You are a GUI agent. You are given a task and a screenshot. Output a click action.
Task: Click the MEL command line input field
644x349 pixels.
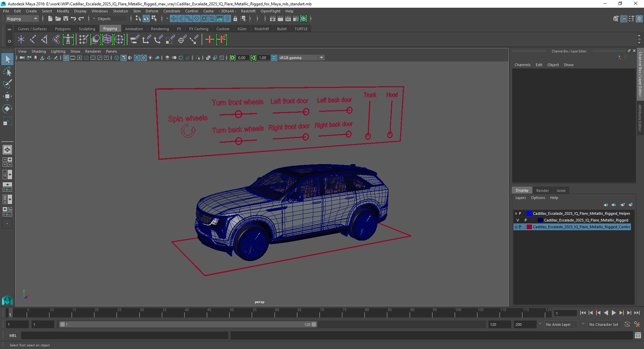pyautogui.click(x=124, y=335)
